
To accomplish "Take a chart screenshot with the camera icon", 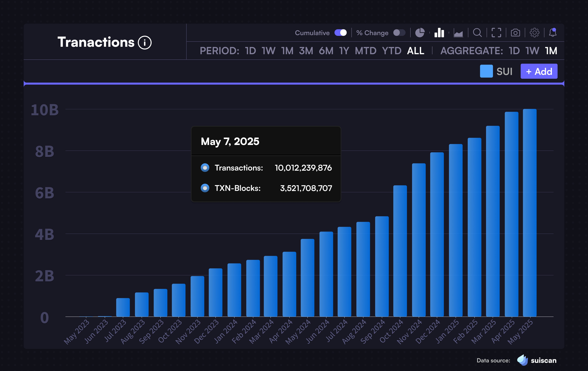I will (x=516, y=32).
